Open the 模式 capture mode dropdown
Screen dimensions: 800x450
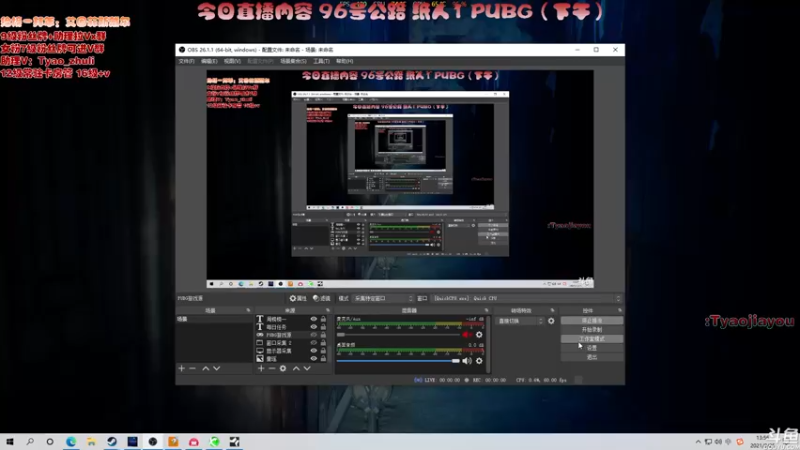(383, 298)
